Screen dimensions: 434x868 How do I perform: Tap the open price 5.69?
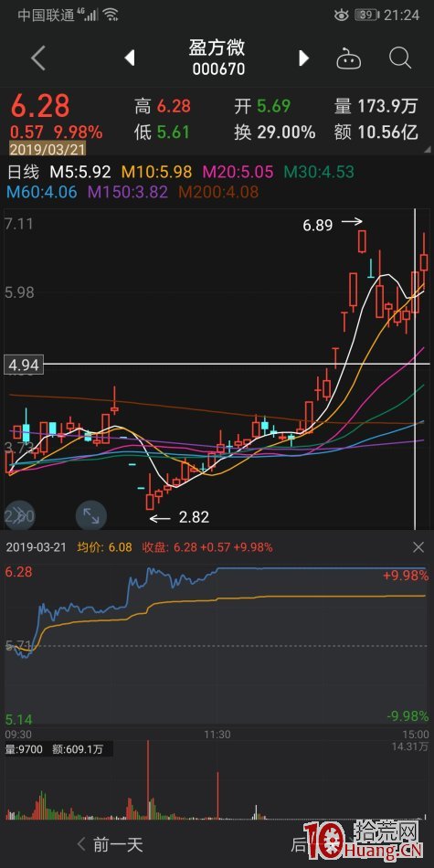[x=273, y=106]
